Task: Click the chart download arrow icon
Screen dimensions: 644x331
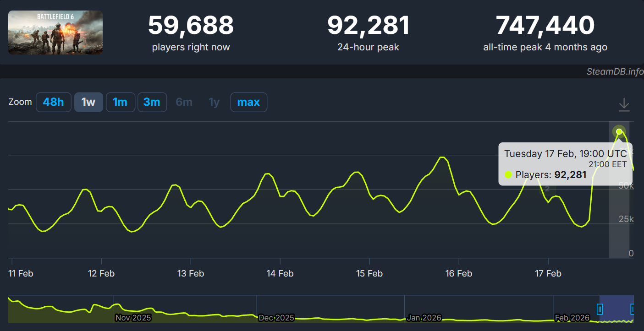Action: coord(624,104)
